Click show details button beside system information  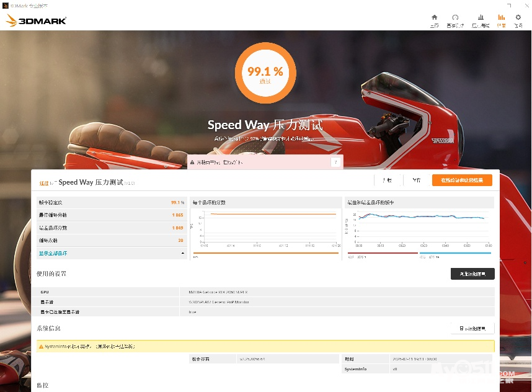coord(472,328)
